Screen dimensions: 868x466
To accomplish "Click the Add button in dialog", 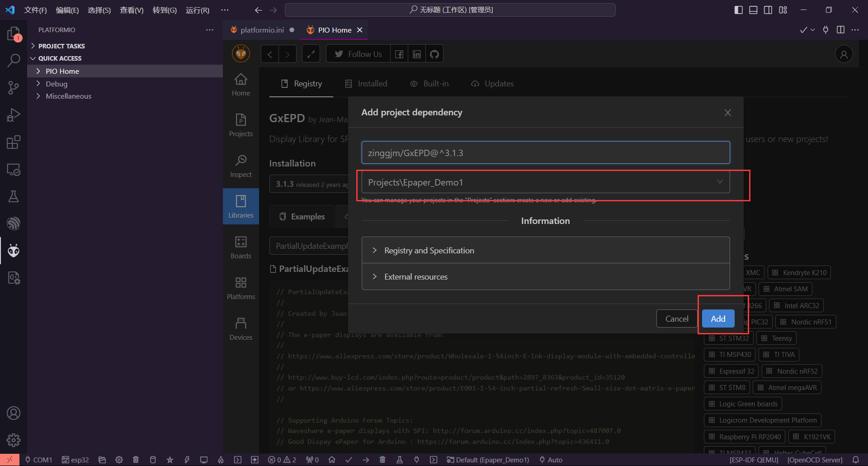I will 718,319.
